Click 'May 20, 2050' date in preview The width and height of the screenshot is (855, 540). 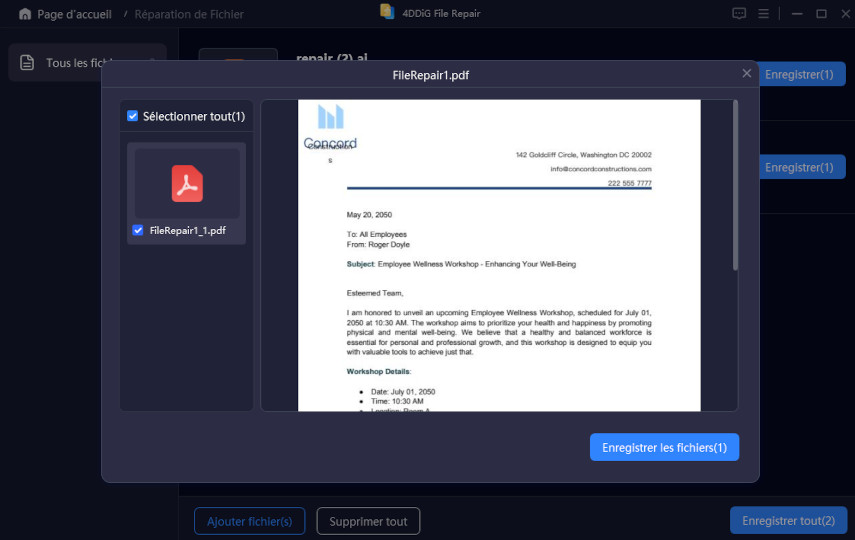click(x=369, y=215)
